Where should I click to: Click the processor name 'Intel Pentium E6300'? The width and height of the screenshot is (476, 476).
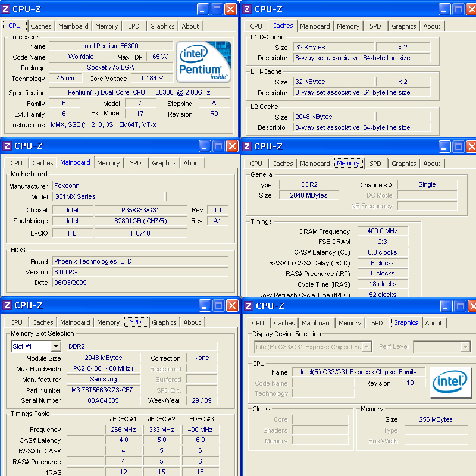[111, 46]
